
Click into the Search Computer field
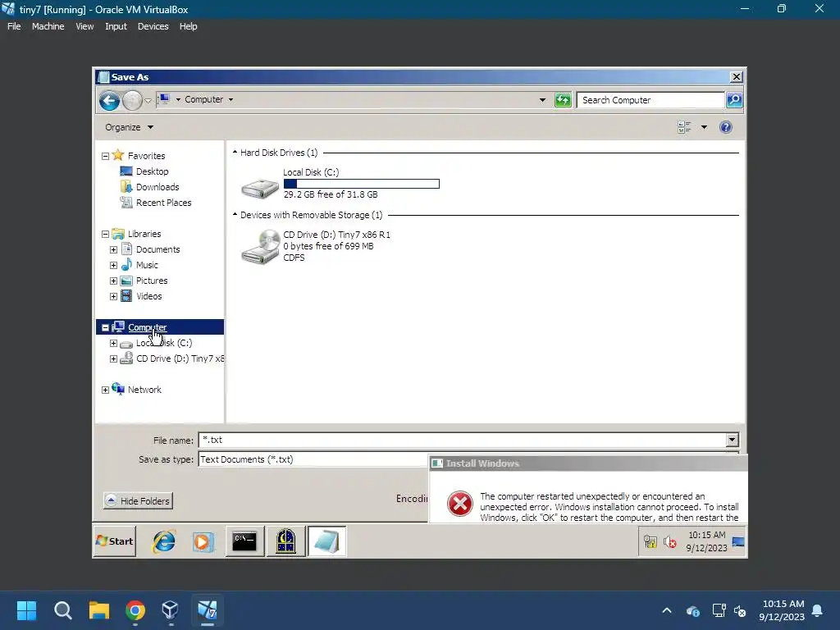(651, 100)
